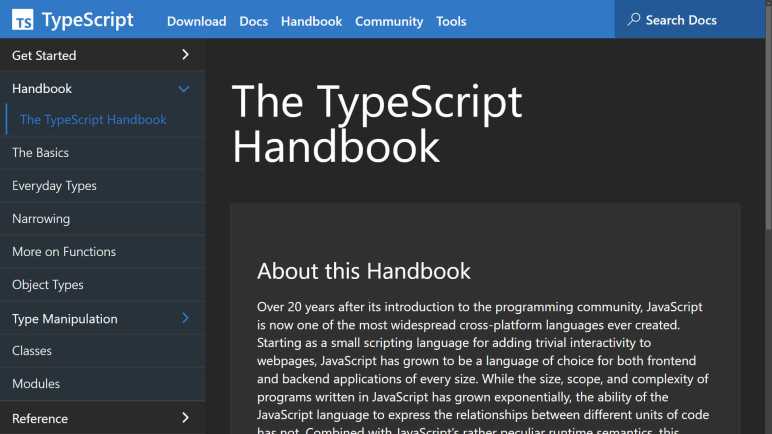772x434 pixels.
Task: Open The Basics page
Action: tap(40, 153)
